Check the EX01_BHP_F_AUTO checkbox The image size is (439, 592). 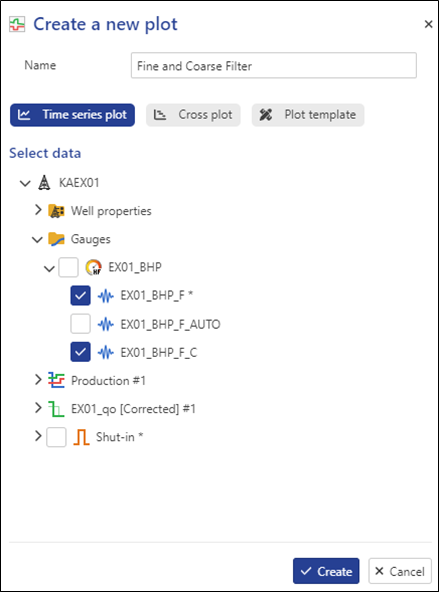click(80, 324)
